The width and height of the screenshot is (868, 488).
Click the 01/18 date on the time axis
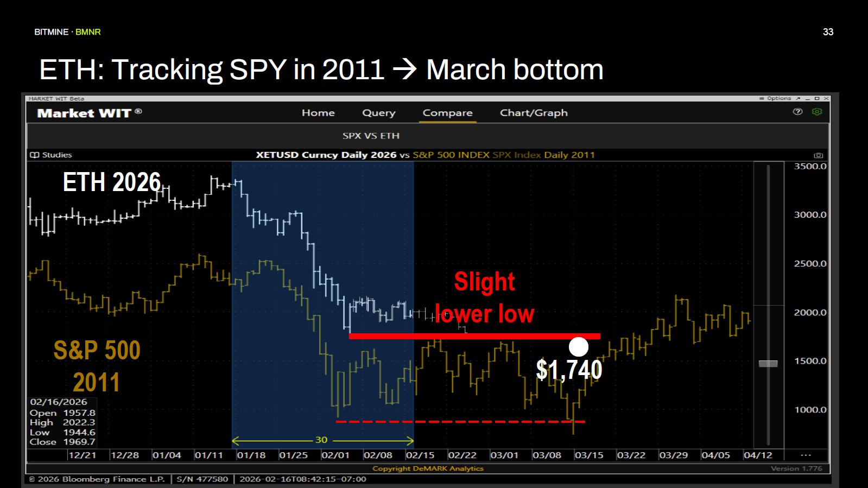[251, 455]
